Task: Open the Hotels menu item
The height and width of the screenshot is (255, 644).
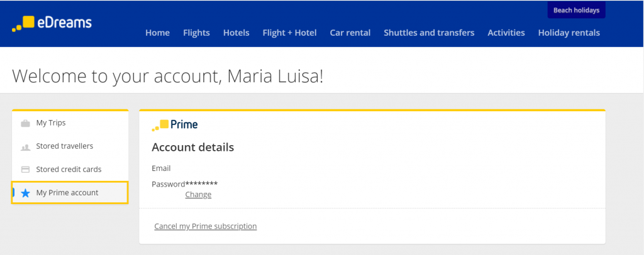Action: tap(236, 33)
